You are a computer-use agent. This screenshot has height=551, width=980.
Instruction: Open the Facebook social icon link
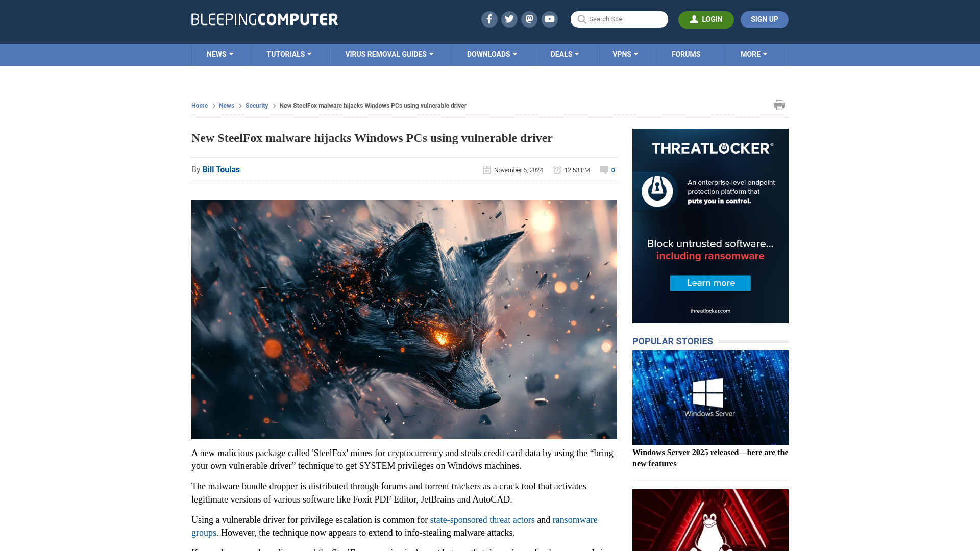pyautogui.click(x=488, y=19)
